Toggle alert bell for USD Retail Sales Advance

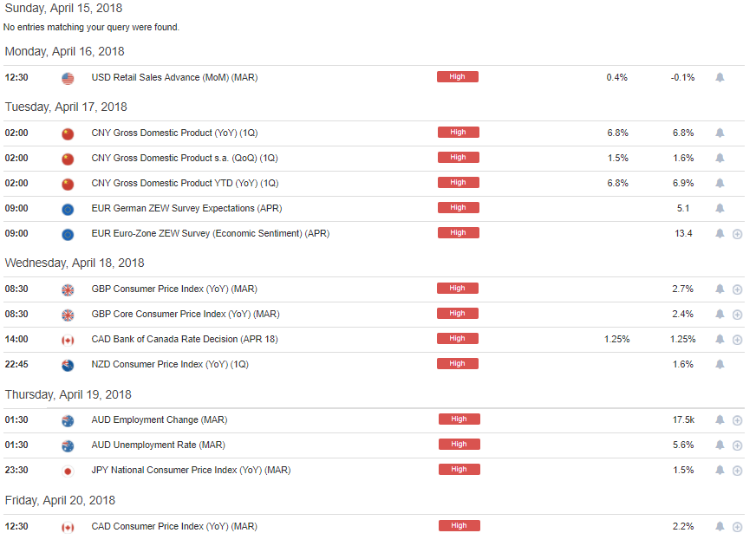point(720,78)
